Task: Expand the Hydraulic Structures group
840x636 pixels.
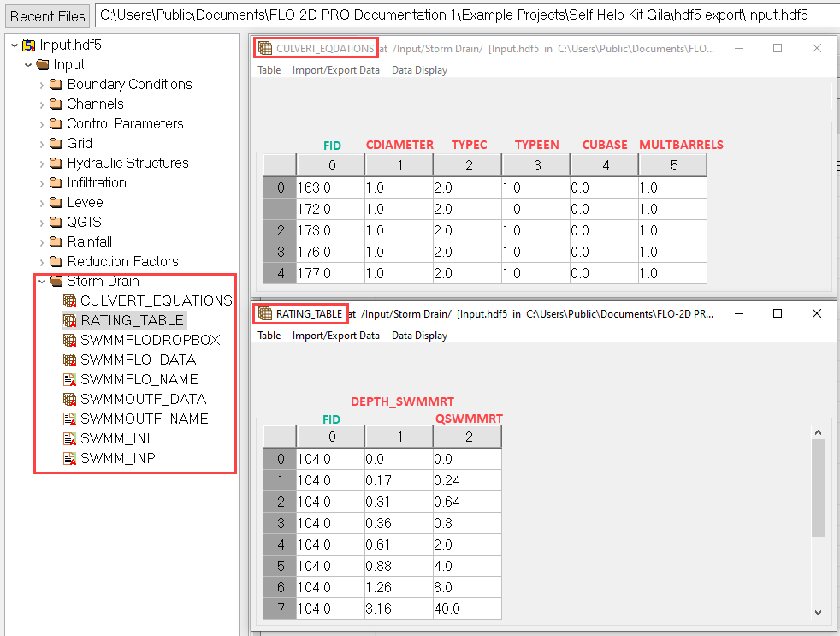Action: click(42, 163)
